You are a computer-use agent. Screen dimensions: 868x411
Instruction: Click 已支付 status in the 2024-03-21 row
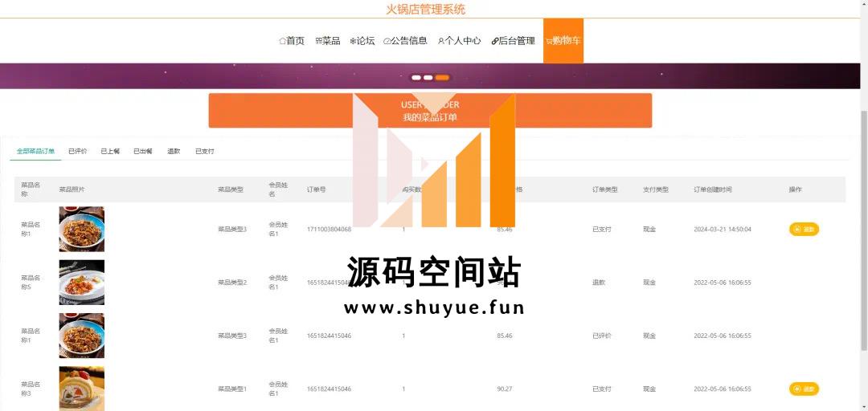click(x=602, y=229)
